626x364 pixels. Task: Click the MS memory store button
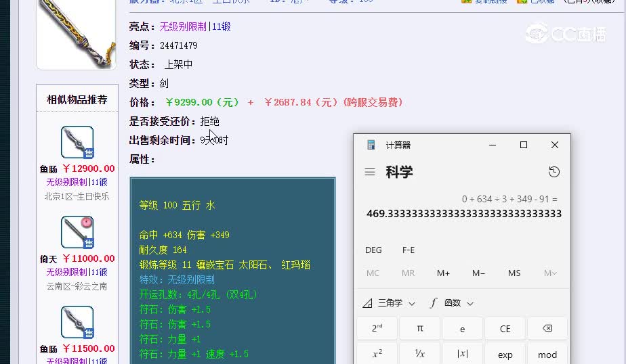(514, 273)
